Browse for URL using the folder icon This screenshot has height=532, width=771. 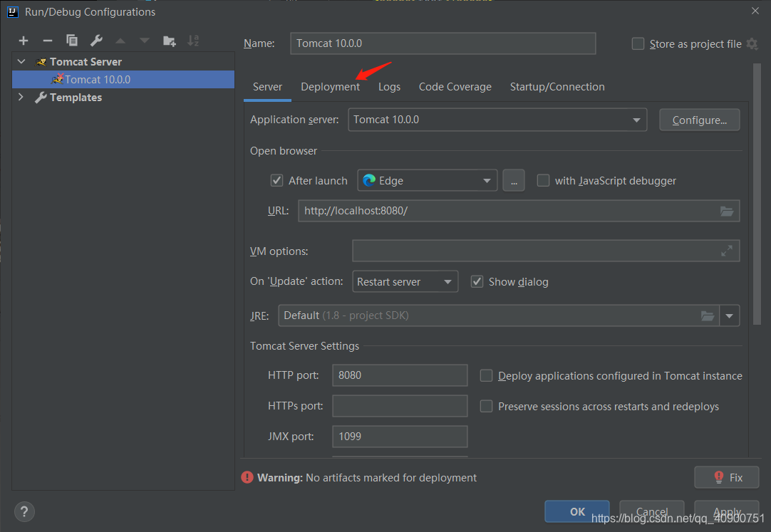point(727,212)
